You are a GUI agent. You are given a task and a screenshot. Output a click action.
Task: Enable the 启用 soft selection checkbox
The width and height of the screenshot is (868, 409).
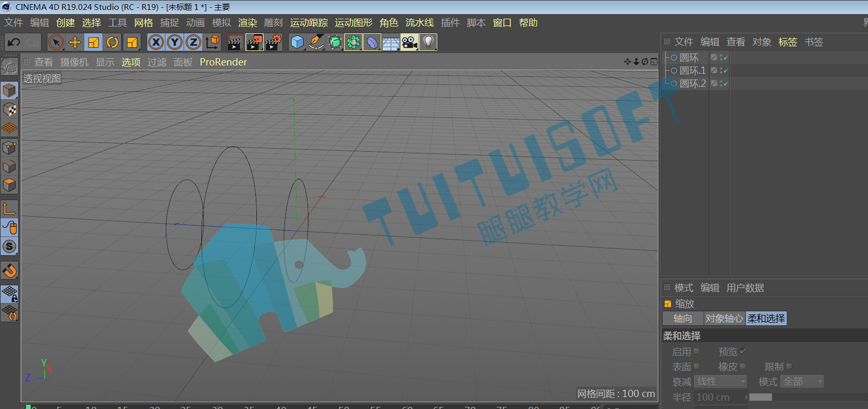click(696, 351)
